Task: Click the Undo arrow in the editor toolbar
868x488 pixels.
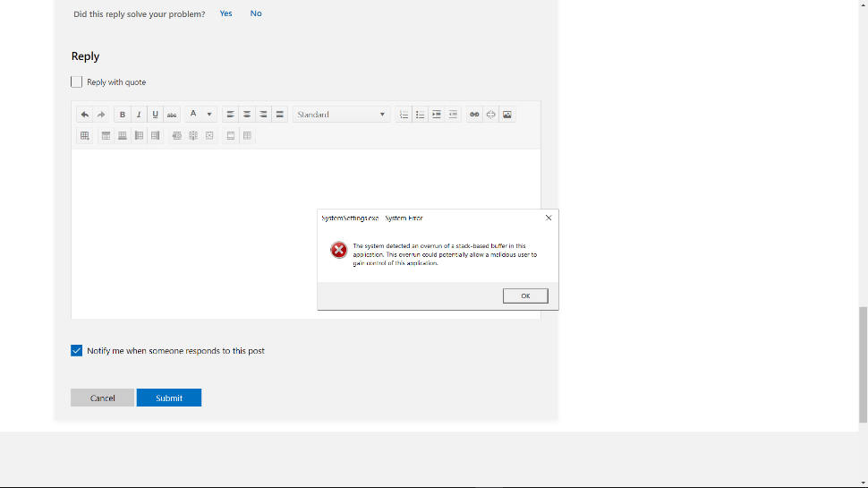Action: click(85, 115)
